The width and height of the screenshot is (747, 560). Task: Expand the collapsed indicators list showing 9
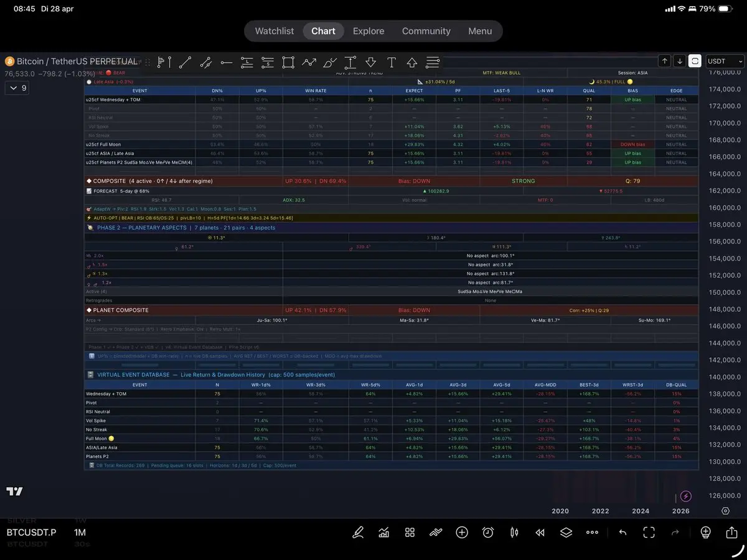point(16,88)
